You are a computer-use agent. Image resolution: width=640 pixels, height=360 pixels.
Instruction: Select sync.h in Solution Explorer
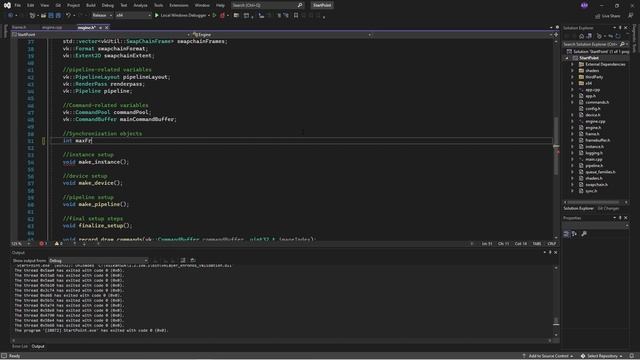pyautogui.click(x=591, y=191)
